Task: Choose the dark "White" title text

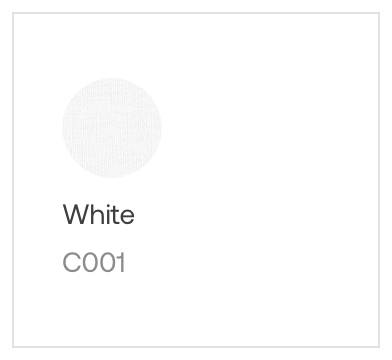Action: (99, 214)
